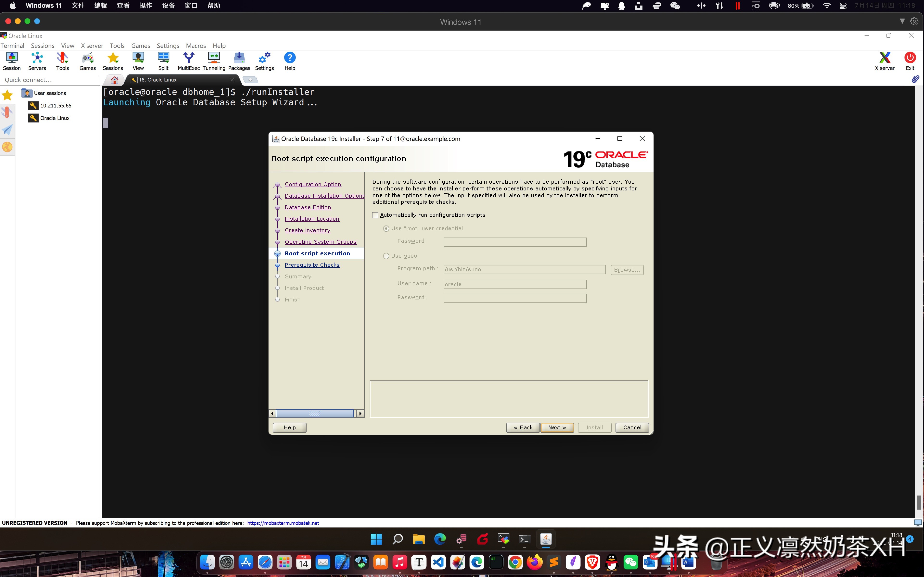This screenshot has width=924, height=577.
Task: Select Use root user credential option
Action: click(386, 228)
